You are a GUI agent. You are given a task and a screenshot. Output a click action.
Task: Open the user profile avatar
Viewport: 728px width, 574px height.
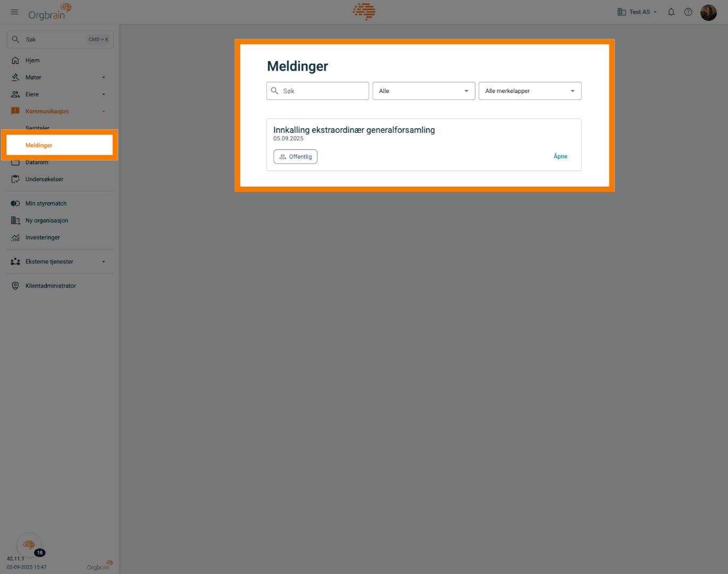pyautogui.click(x=708, y=12)
